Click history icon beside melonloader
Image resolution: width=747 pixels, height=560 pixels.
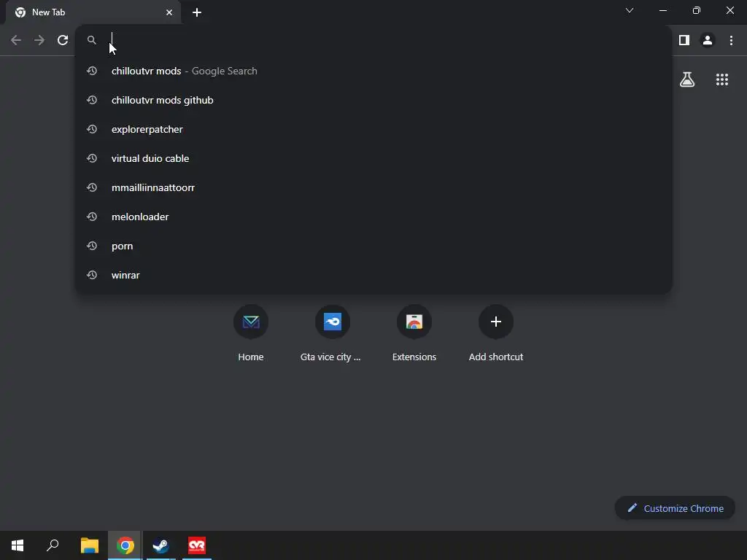pos(92,217)
